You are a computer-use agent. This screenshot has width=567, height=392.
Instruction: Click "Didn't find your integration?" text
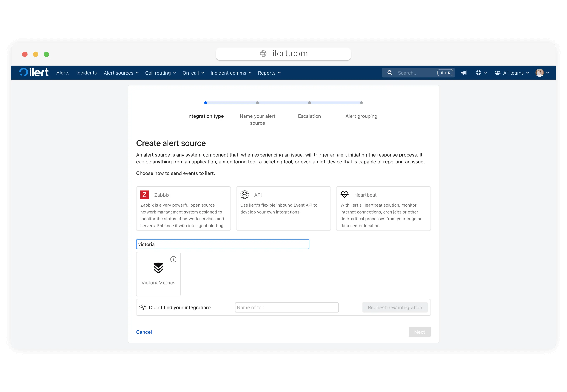180,307
